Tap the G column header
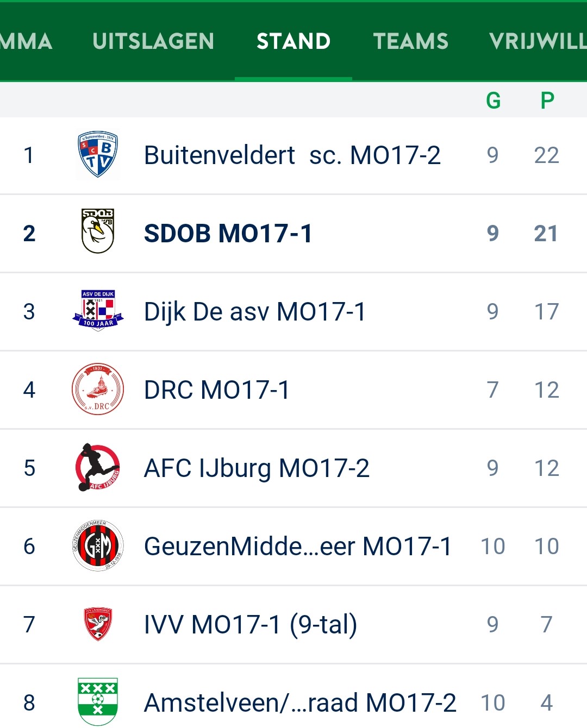Image resolution: width=587 pixels, height=728 pixels. 493,101
